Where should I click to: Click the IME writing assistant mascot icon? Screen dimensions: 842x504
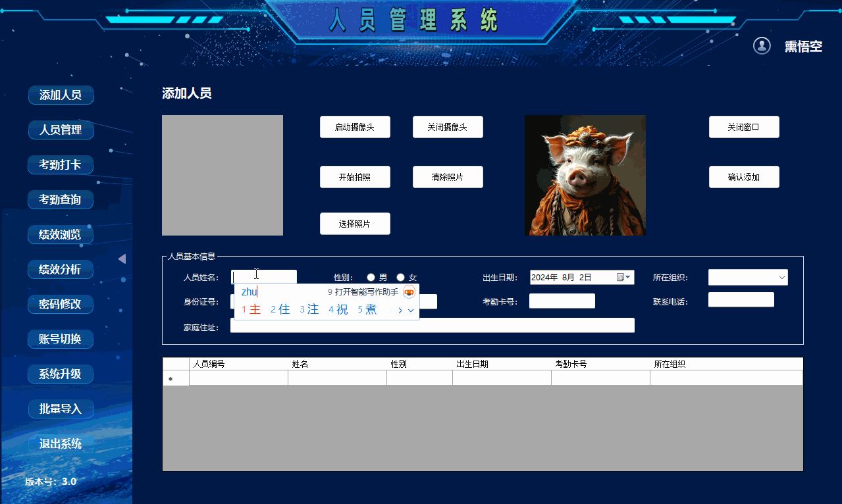click(409, 292)
